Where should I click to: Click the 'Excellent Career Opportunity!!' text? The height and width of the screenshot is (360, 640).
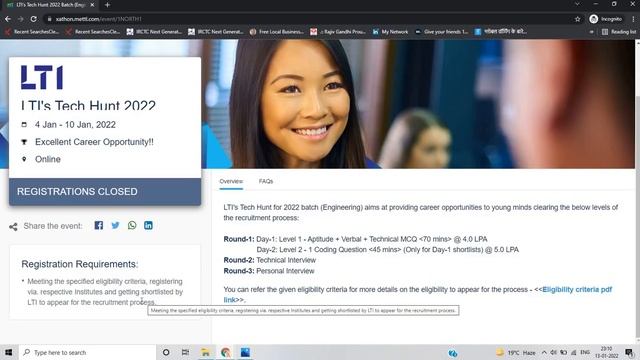[x=94, y=142]
